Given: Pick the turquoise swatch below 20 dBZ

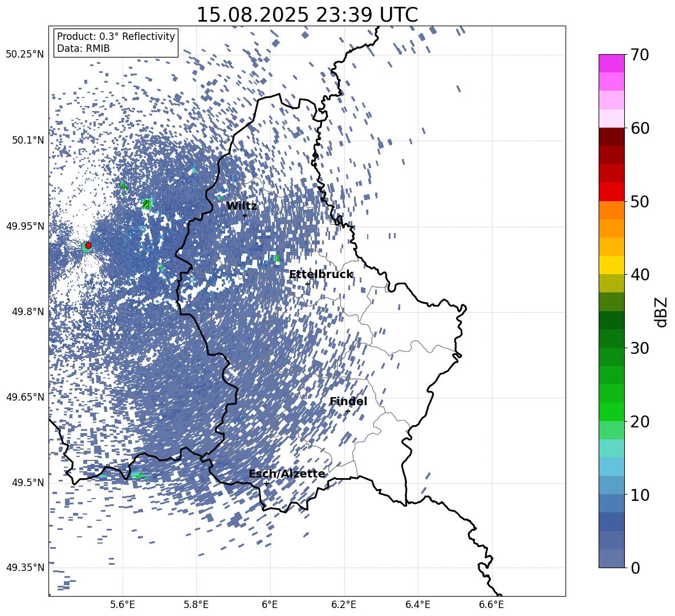Looking at the screenshot, I should tap(612, 448).
